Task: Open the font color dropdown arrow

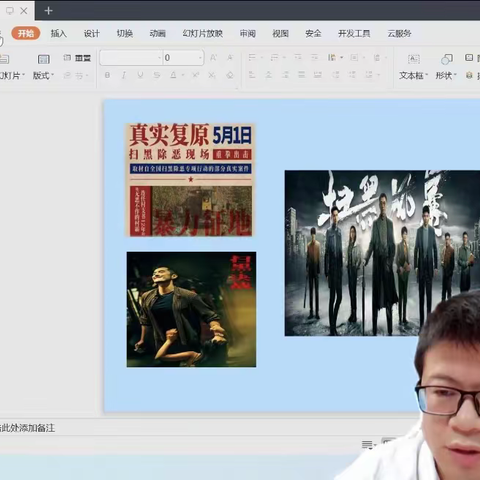Action: point(183,75)
